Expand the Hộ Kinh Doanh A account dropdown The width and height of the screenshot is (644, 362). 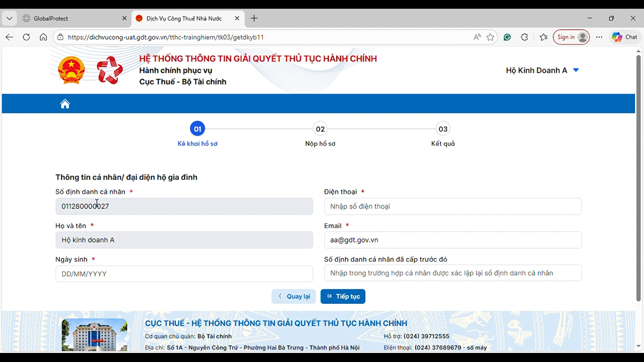576,70
